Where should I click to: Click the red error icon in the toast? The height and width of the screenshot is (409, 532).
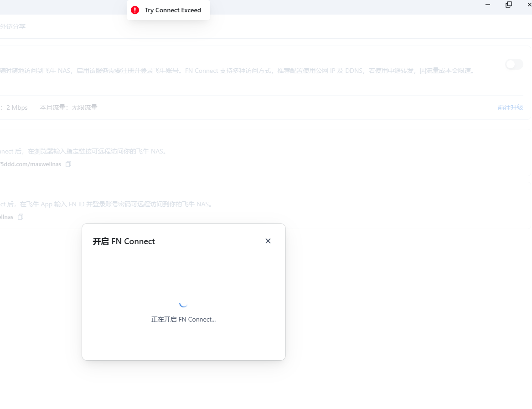[135, 10]
